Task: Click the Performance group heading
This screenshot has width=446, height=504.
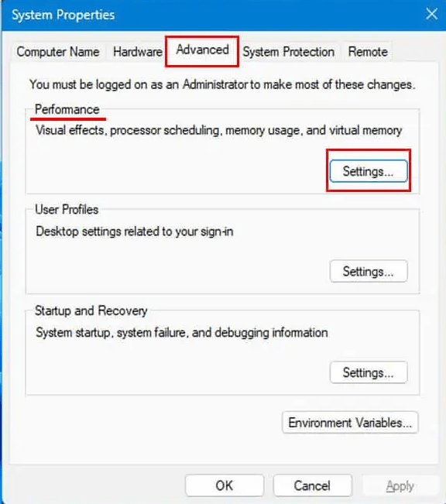Action: click(67, 109)
